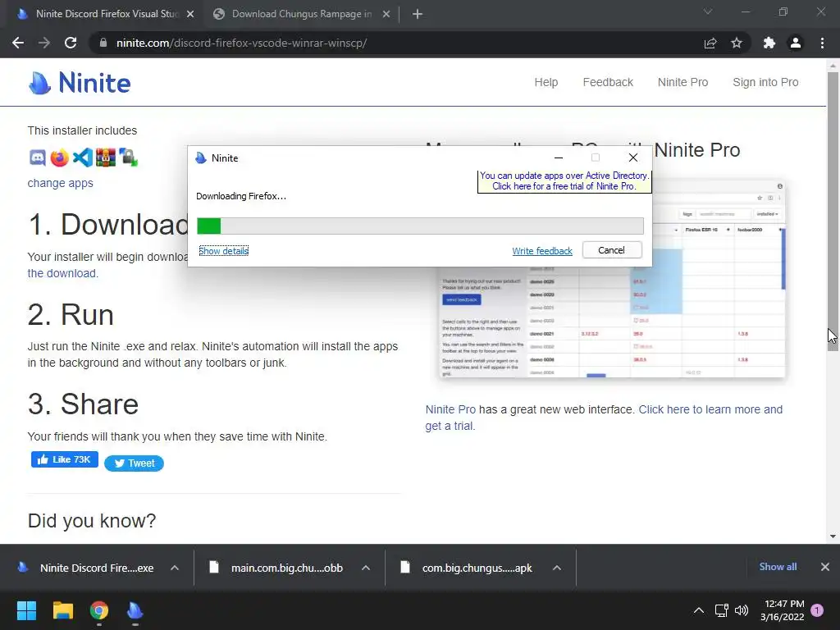View site security lock icon
Image resolution: width=840 pixels, height=630 pixels.
103,43
